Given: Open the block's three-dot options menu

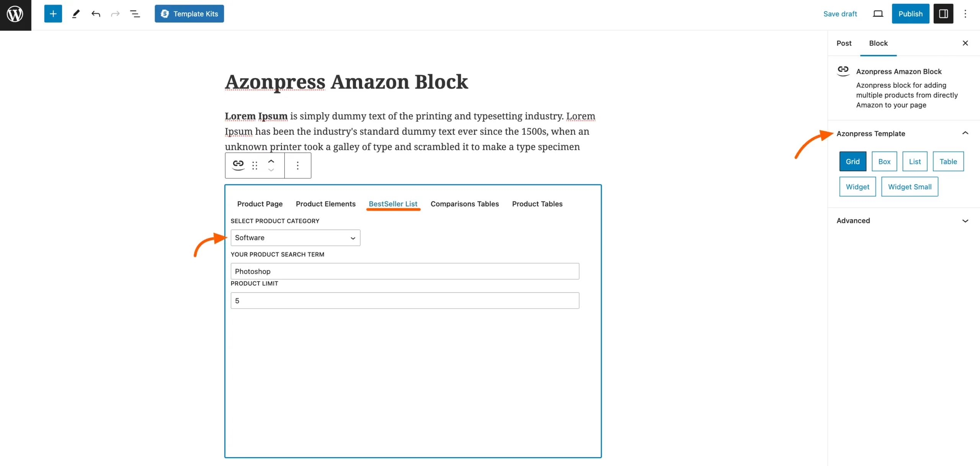Looking at the screenshot, I should pos(298,165).
